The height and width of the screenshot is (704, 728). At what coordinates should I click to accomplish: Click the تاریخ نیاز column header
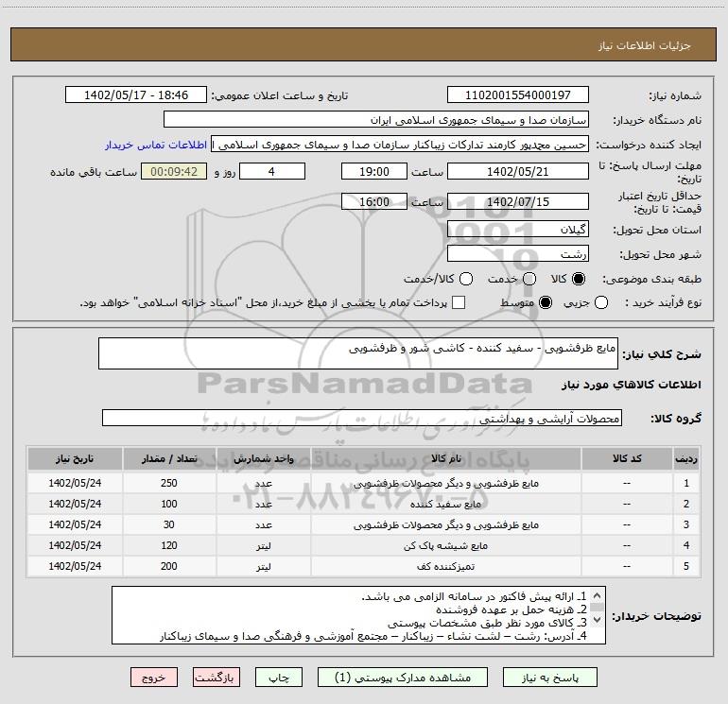point(75,458)
